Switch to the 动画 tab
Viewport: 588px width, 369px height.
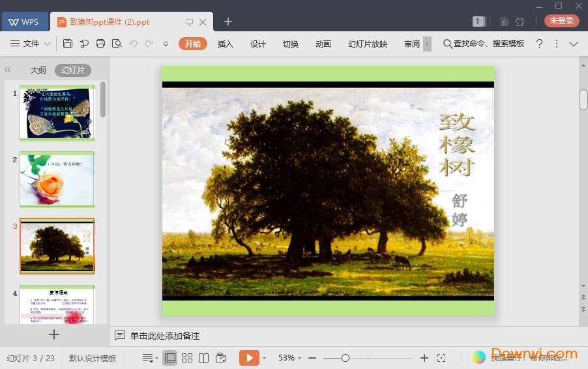tap(323, 44)
